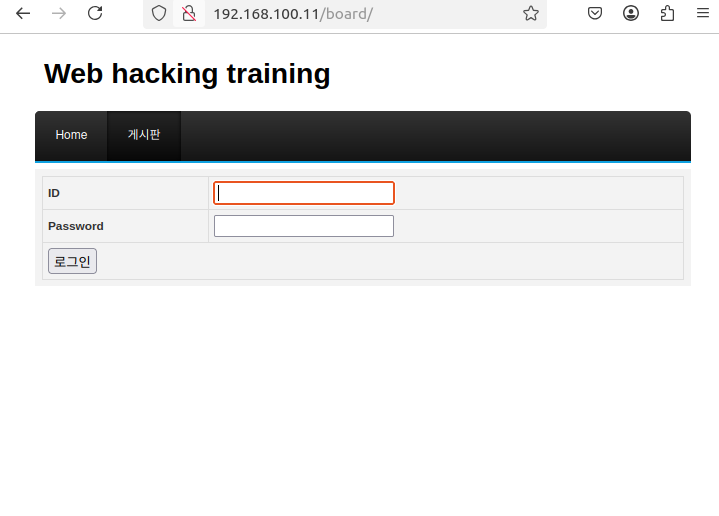Select the Home navigation tab
The image size is (719, 516).
[x=71, y=135]
